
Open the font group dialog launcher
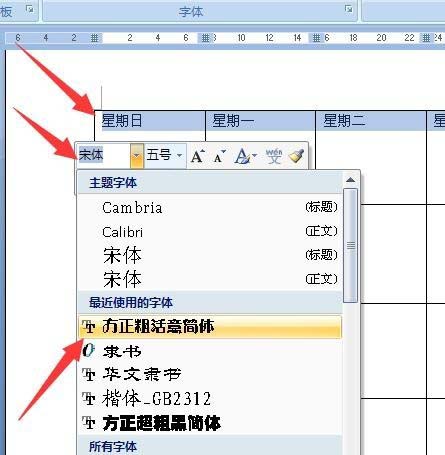[x=349, y=9]
